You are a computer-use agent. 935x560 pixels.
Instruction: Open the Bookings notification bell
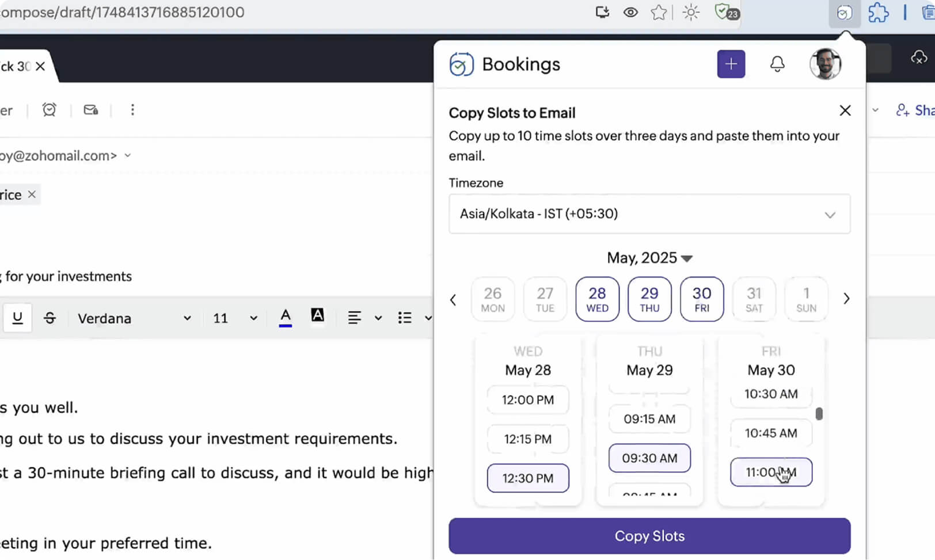click(x=777, y=64)
